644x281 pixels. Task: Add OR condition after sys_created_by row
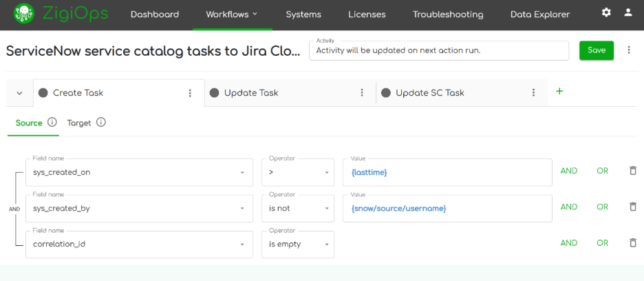(602, 207)
